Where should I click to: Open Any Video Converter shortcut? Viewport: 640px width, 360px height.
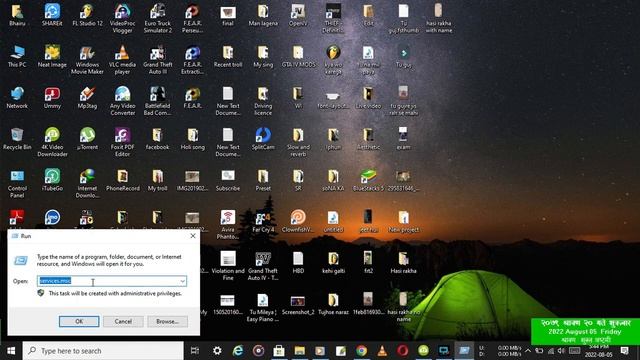click(x=122, y=101)
